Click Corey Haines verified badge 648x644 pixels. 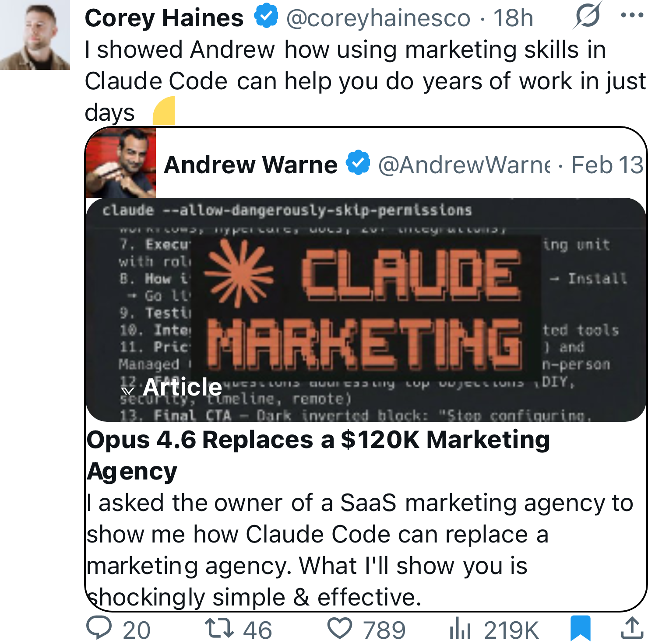coord(266,16)
